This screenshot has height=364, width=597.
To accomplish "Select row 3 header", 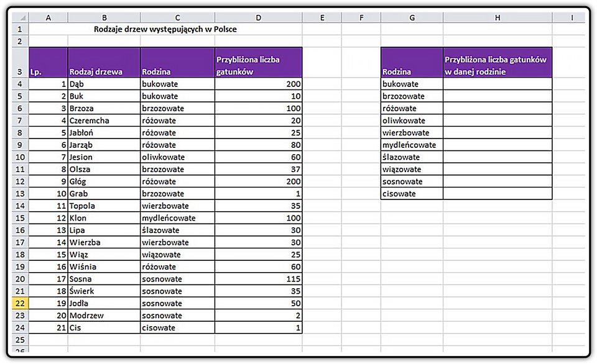I will (21, 62).
